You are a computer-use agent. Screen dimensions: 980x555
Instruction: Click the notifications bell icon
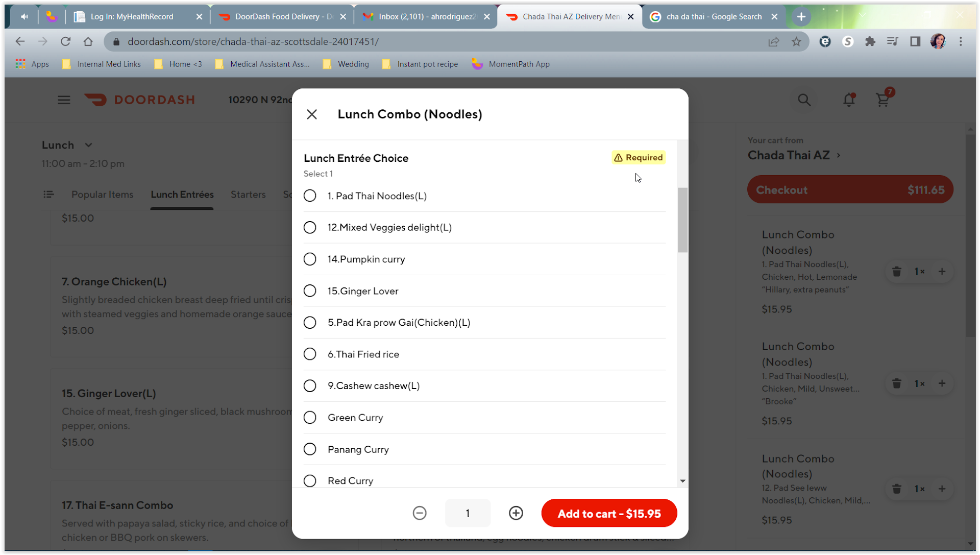pyautogui.click(x=849, y=100)
